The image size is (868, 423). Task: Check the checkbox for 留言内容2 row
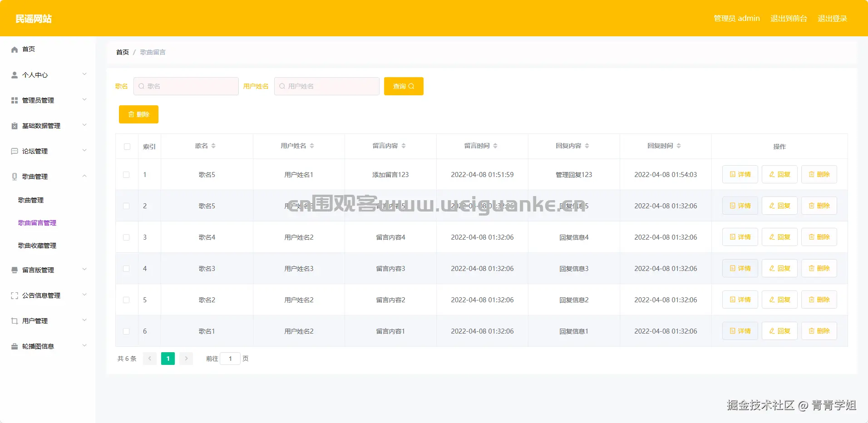tap(126, 300)
